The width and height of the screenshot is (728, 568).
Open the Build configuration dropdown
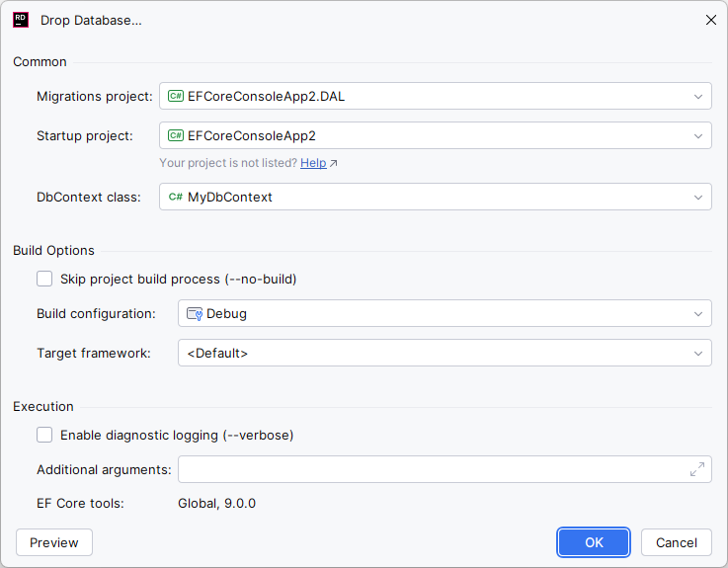pyautogui.click(x=698, y=314)
